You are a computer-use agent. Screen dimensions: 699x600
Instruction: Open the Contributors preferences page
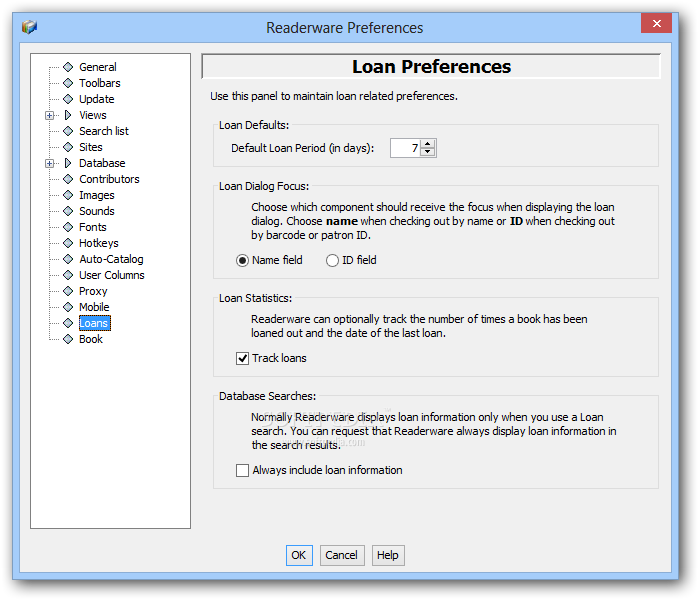coord(109,179)
